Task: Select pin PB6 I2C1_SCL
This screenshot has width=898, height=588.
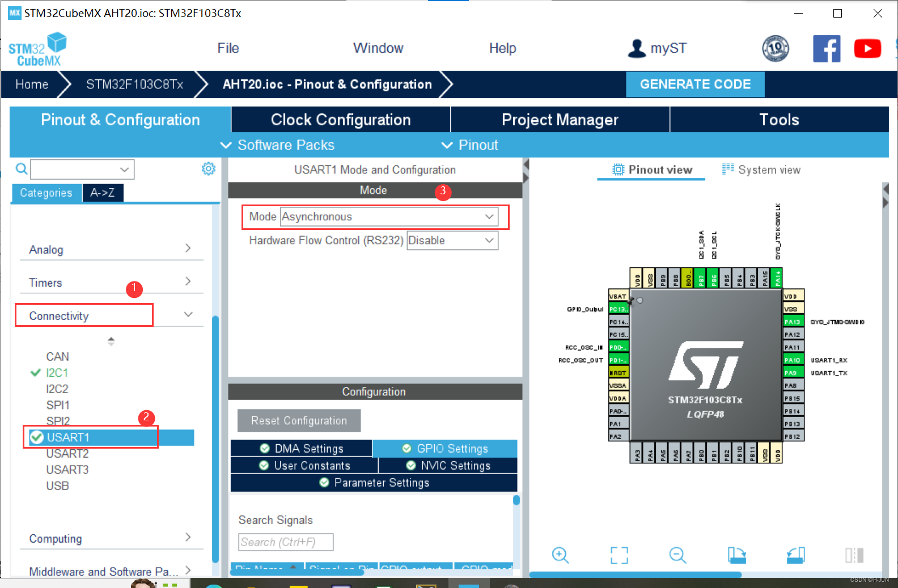Action: click(x=714, y=278)
